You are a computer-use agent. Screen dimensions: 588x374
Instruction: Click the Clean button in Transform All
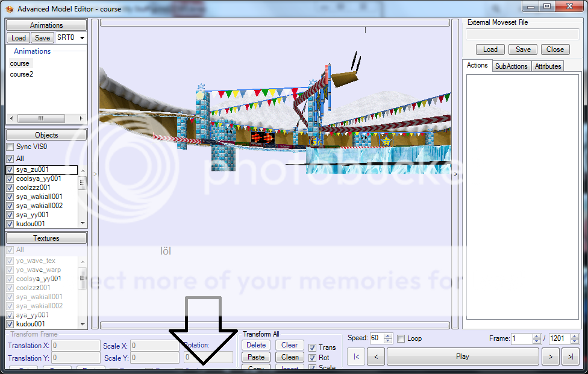click(x=290, y=357)
